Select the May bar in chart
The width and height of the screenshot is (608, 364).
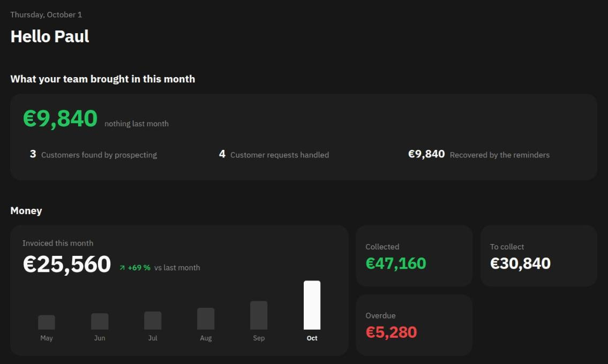pyautogui.click(x=47, y=323)
